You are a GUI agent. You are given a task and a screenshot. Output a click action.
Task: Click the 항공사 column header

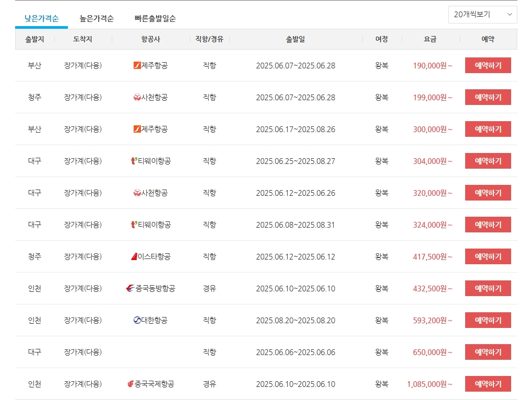(x=151, y=39)
